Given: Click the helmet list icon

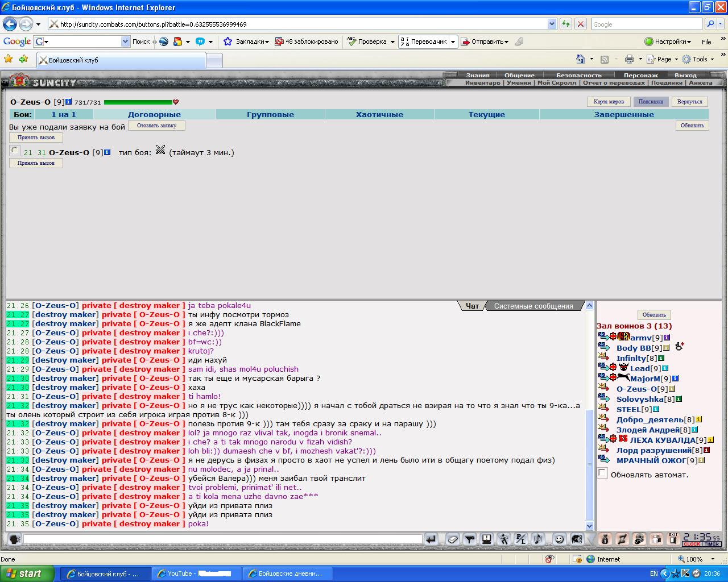Looking at the screenshot, I should tap(577, 539).
